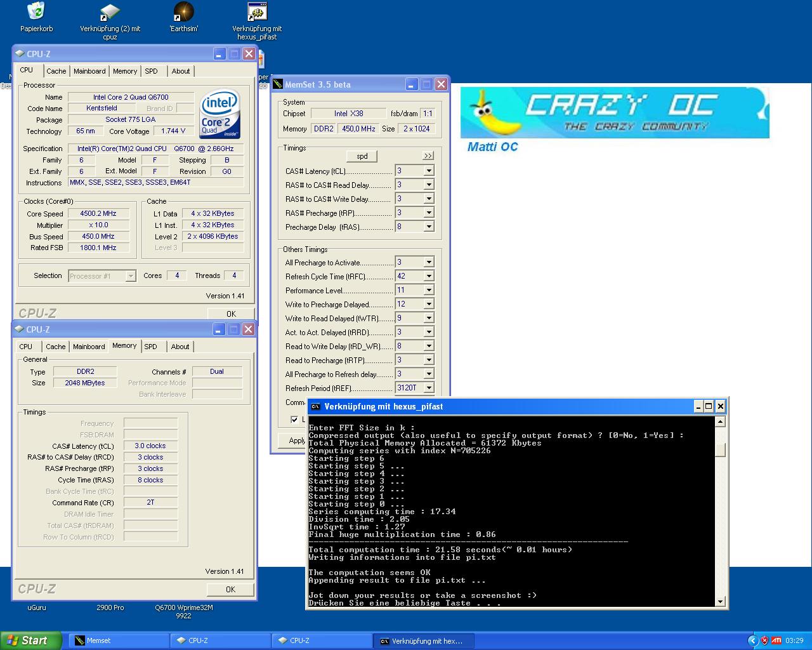The width and height of the screenshot is (812, 650).
Task: Open the SPD tab in bottom CPU-Z
Action: click(x=151, y=347)
